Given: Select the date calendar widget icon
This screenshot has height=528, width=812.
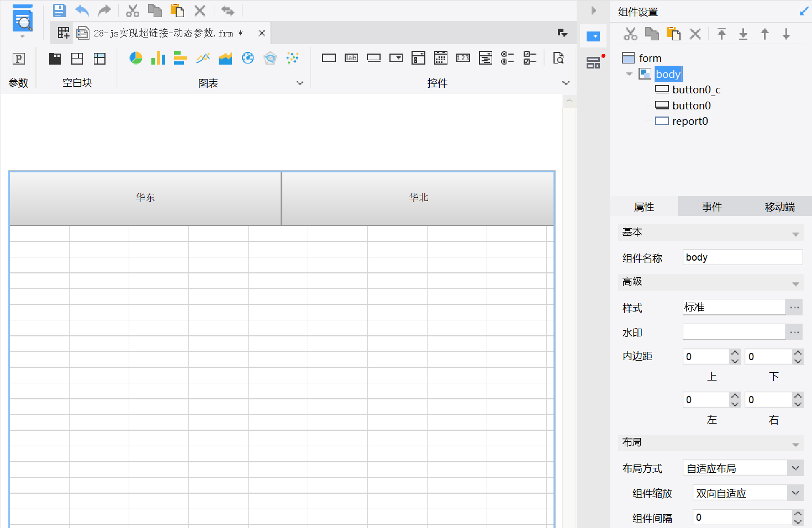Looking at the screenshot, I should pyautogui.click(x=441, y=58).
